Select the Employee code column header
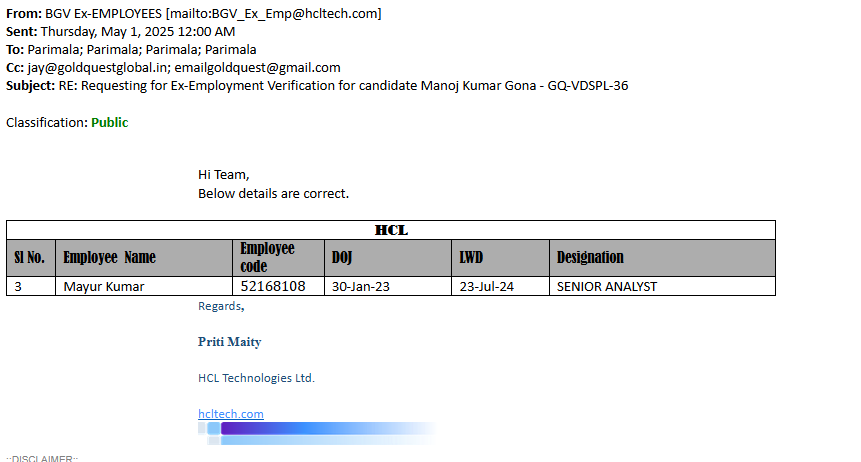861x462 pixels. (x=267, y=257)
